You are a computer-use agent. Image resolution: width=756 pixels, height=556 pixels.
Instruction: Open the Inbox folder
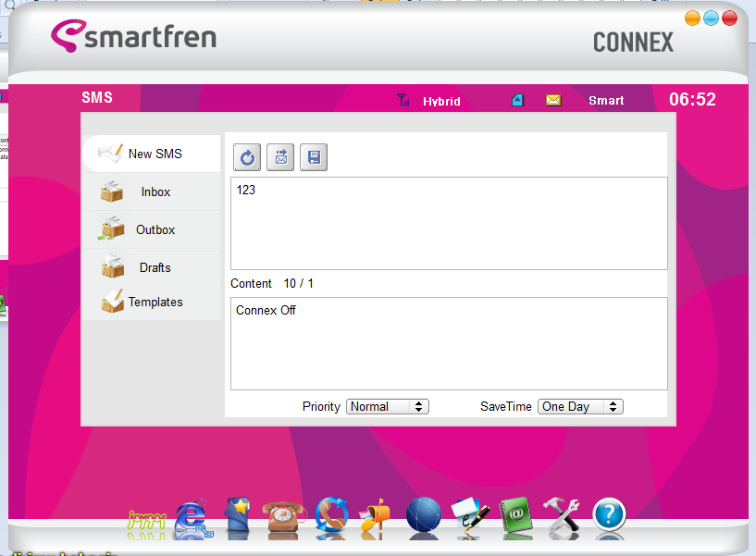coord(152,192)
